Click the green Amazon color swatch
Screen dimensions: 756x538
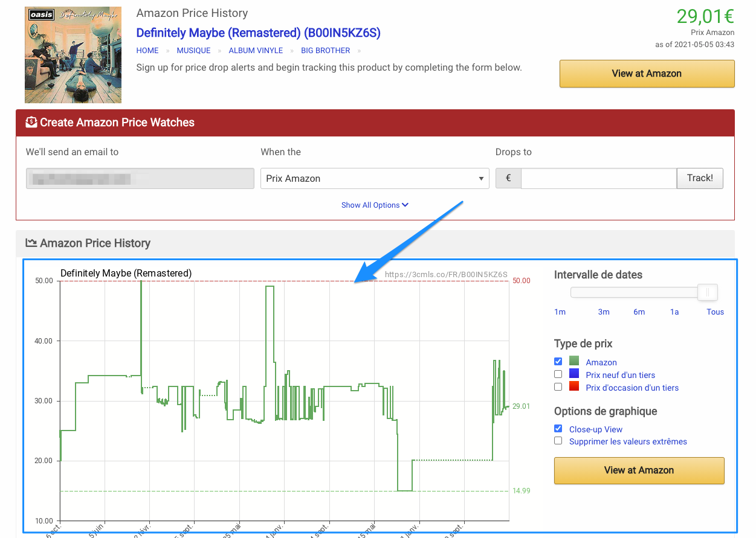[x=574, y=361]
